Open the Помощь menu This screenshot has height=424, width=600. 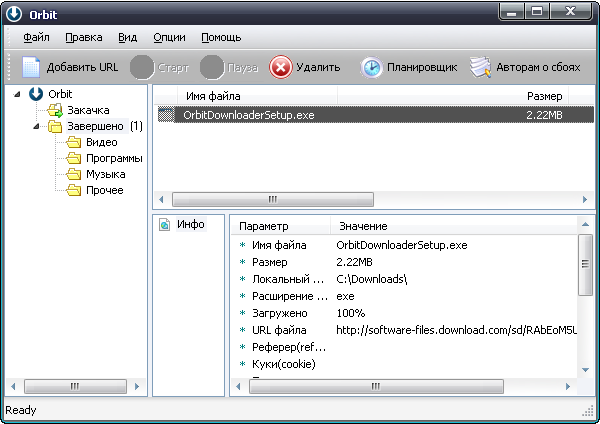coord(221,37)
